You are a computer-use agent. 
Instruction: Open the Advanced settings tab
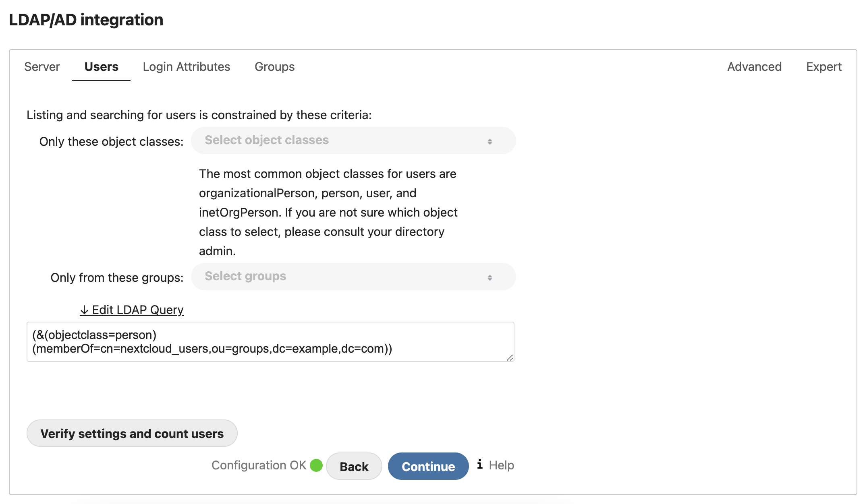pyautogui.click(x=754, y=67)
